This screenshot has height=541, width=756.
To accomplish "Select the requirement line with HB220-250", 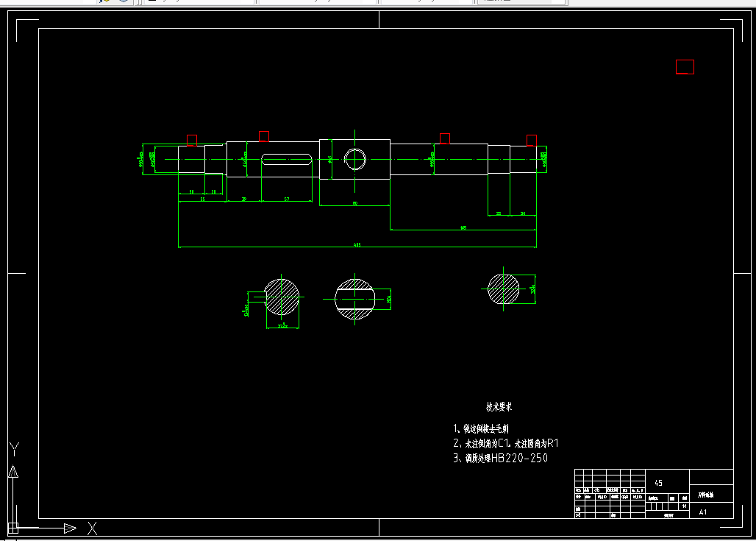I will pos(501,458).
